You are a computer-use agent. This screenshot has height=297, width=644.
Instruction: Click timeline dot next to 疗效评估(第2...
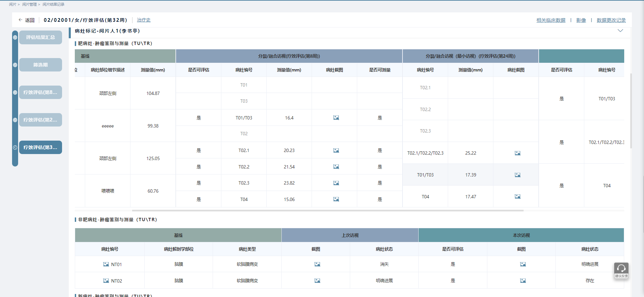point(15,120)
